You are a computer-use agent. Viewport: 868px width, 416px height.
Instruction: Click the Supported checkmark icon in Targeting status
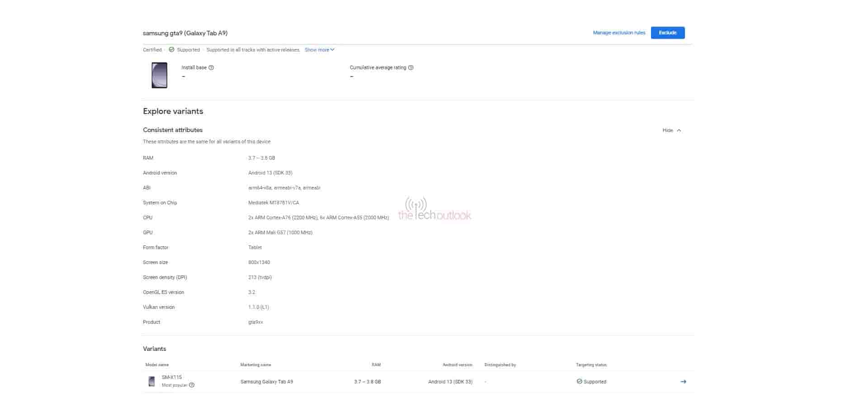[579, 382]
